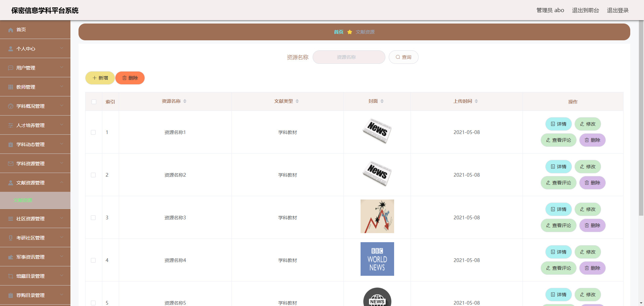Click the 资源名称 search input field

pos(349,57)
